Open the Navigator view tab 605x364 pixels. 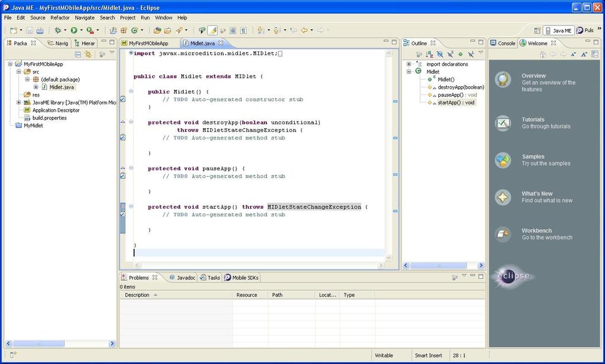[x=57, y=43]
